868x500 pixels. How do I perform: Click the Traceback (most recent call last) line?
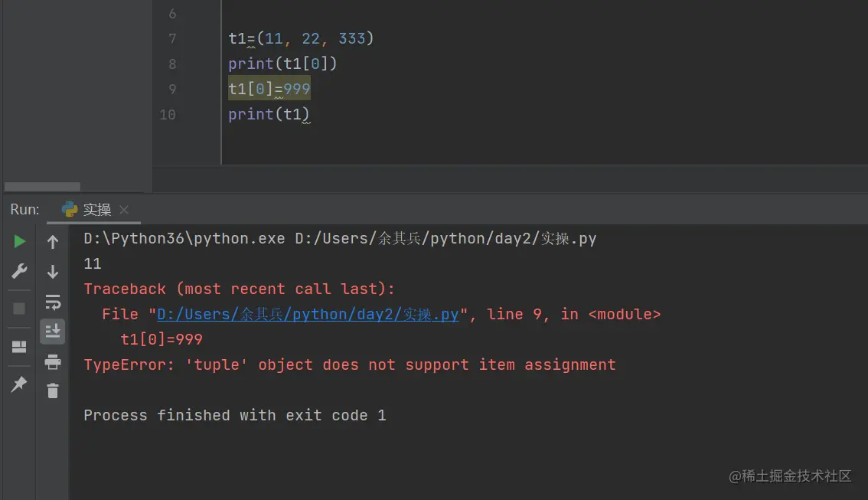(239, 289)
